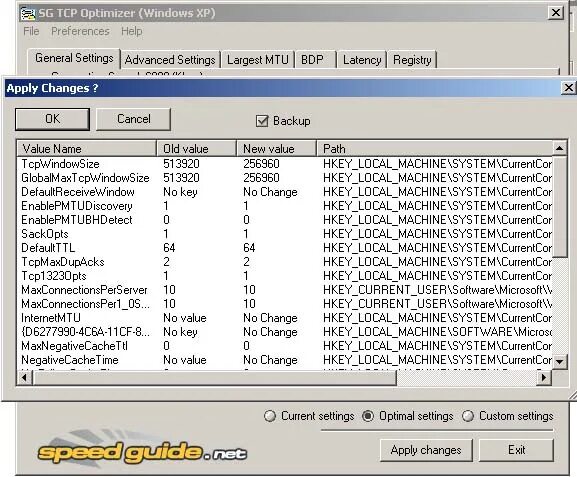Toggle the Backup checkbox
This screenshot has height=477, width=577.
click(x=262, y=121)
